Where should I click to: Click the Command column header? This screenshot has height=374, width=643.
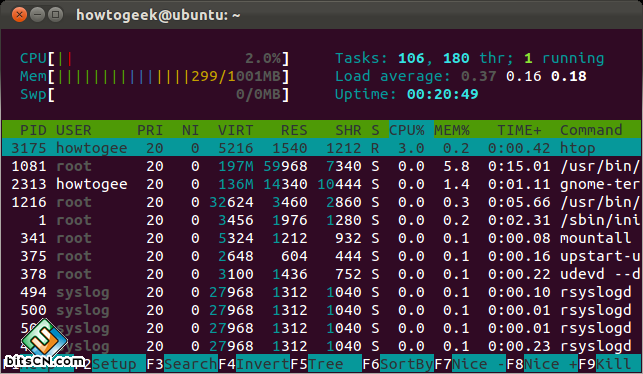click(591, 130)
